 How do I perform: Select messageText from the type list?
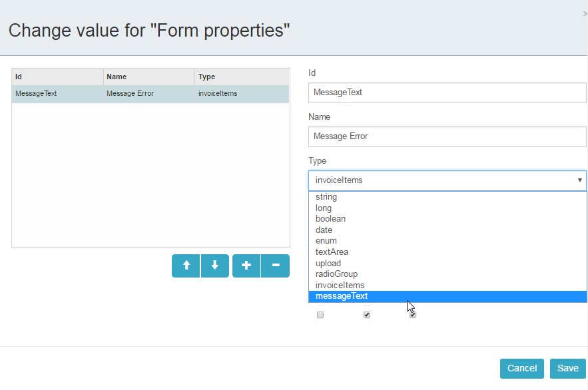342,296
